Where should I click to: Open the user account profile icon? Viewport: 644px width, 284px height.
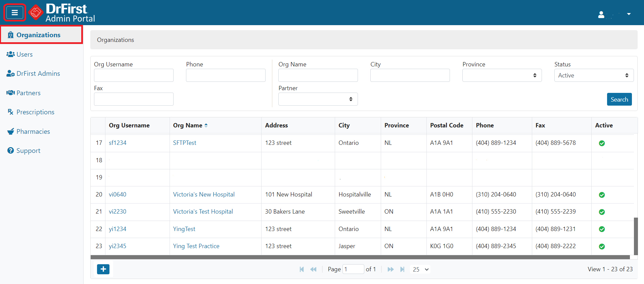[601, 14]
